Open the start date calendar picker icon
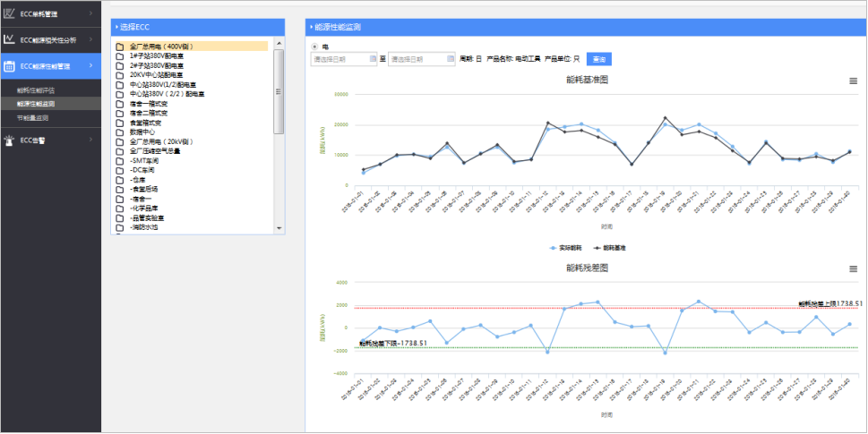The height and width of the screenshot is (434, 868). (x=374, y=58)
